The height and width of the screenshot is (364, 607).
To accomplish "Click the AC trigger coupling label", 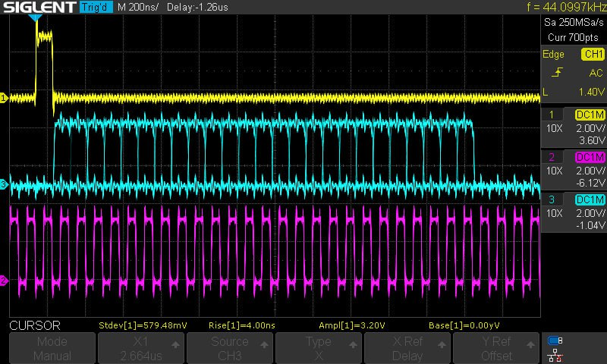I will pyautogui.click(x=596, y=73).
